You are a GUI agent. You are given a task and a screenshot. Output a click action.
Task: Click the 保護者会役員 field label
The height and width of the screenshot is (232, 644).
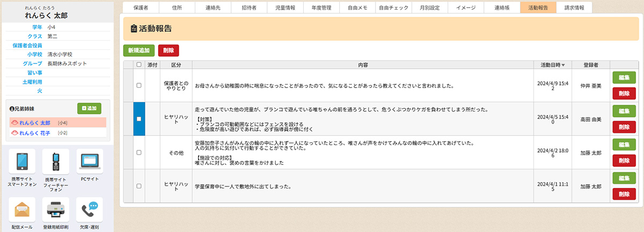(x=27, y=45)
